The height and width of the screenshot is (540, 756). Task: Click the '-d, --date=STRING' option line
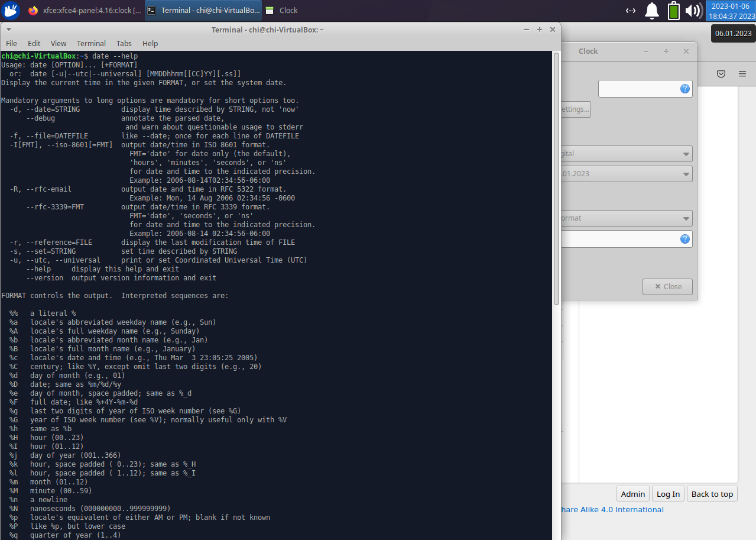[x=154, y=109]
